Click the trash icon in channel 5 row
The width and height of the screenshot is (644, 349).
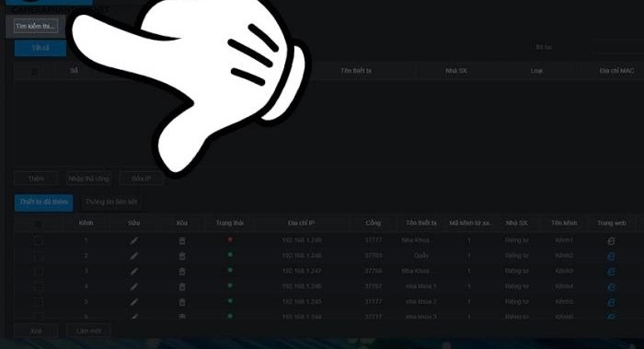coord(182,302)
